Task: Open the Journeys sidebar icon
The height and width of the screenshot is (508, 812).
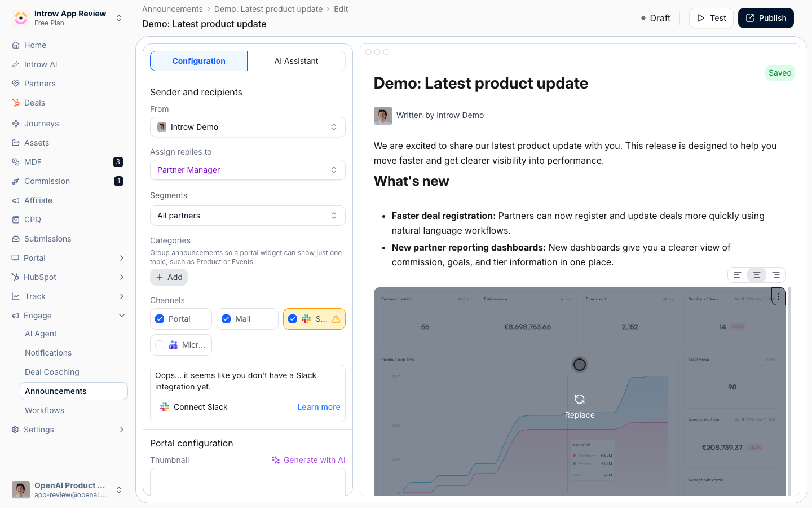Action: [16, 124]
